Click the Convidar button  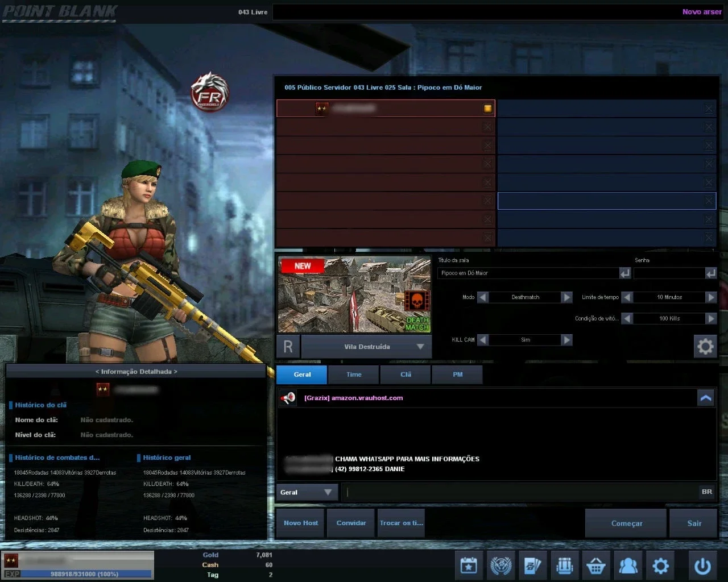[351, 523]
